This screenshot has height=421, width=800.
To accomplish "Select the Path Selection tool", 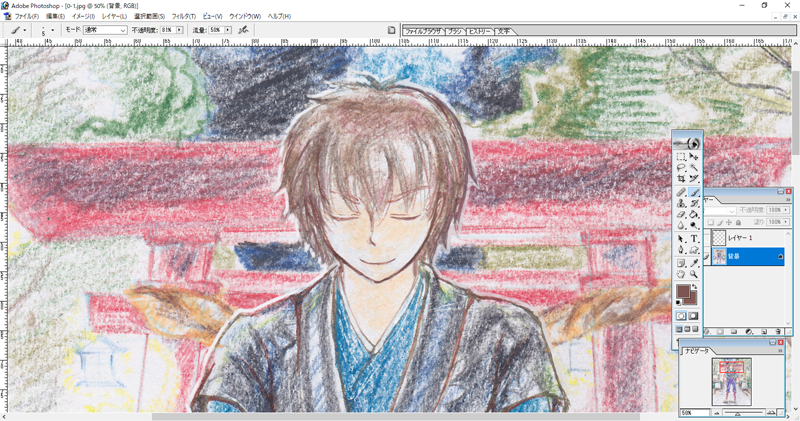I will pos(681,239).
